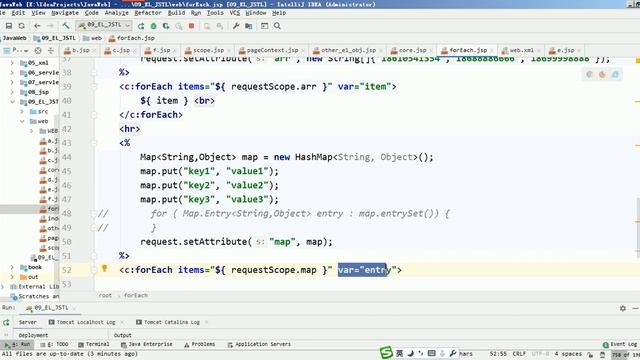
Task: Open Settings via the wrench icon
Action: 236,26
